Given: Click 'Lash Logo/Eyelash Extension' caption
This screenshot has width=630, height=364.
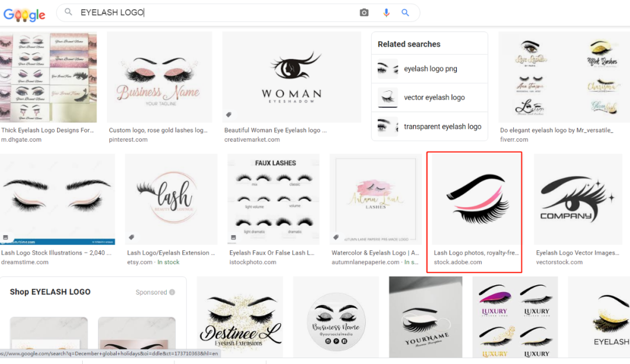Looking at the screenshot, I should 171,253.
